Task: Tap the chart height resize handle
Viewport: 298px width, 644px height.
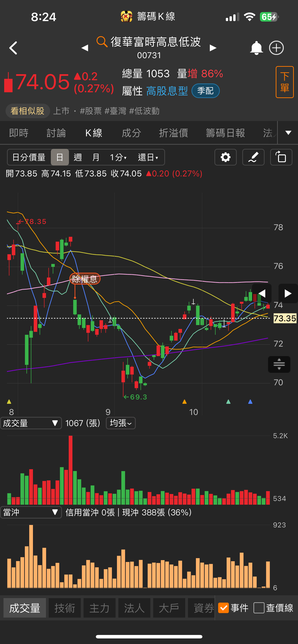Action: click(x=279, y=364)
